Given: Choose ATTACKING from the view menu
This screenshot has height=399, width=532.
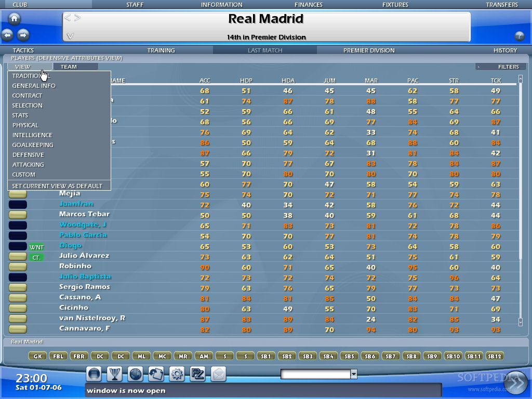Looking at the screenshot, I should pos(59,165).
